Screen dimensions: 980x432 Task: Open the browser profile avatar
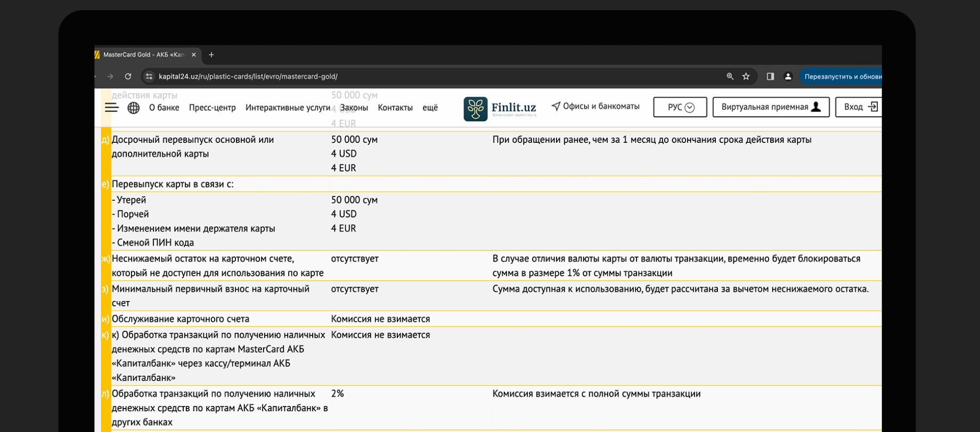coord(788,77)
